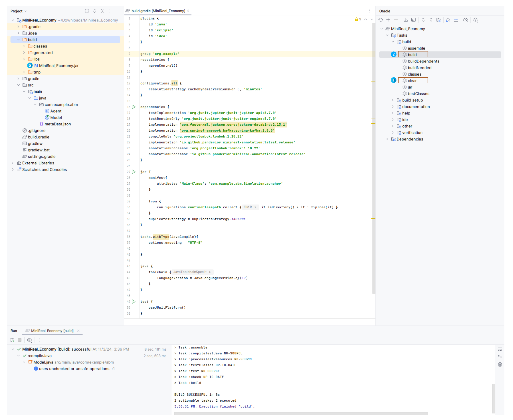Image resolution: width=513 pixels, height=420 pixels.
Task: Run the jar block gutter icon
Action: point(134,172)
